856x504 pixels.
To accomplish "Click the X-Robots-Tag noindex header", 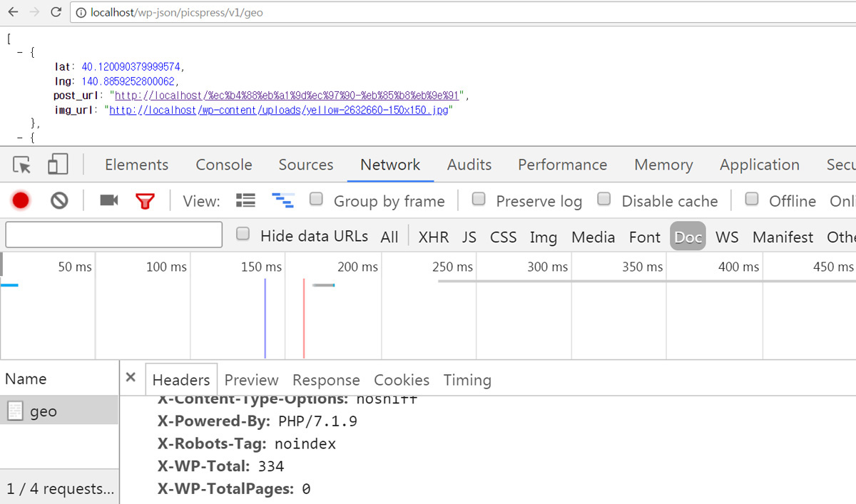I will (247, 444).
